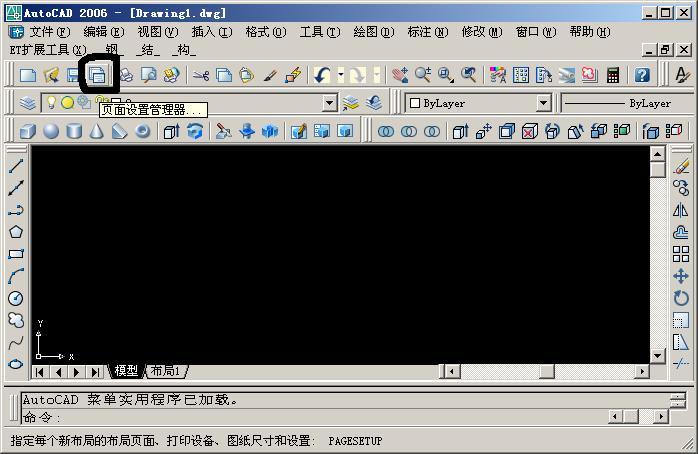
Task: Click the PAGESETUP status bar text
Action: click(355, 441)
